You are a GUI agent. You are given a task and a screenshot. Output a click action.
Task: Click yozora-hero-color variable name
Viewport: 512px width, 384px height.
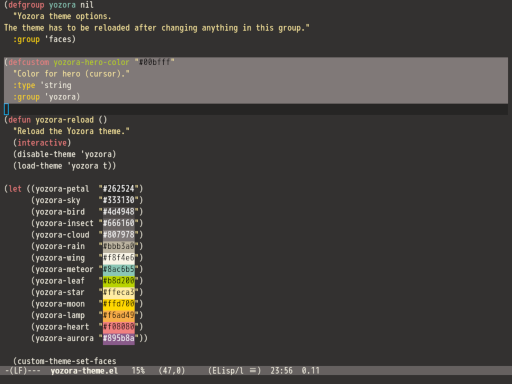91,62
